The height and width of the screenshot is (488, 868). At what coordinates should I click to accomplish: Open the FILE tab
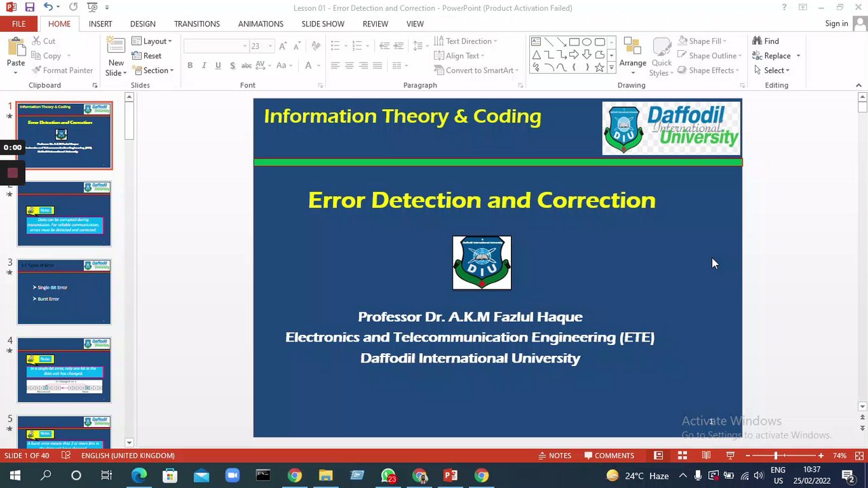click(x=18, y=24)
